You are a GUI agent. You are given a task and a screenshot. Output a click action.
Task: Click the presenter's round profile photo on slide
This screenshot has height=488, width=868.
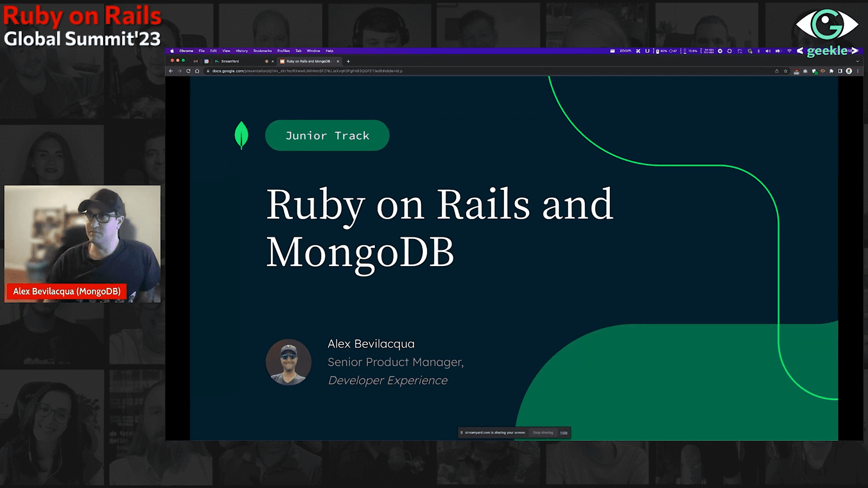click(288, 362)
